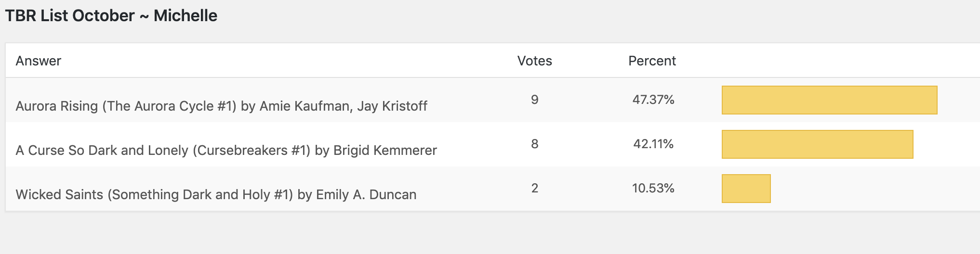Click the Votes column header

pyautogui.click(x=535, y=61)
